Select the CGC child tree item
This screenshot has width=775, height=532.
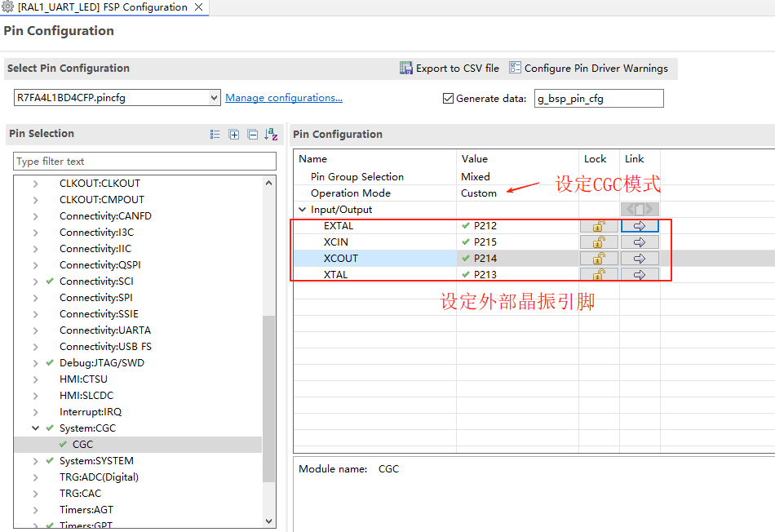pyautogui.click(x=82, y=445)
